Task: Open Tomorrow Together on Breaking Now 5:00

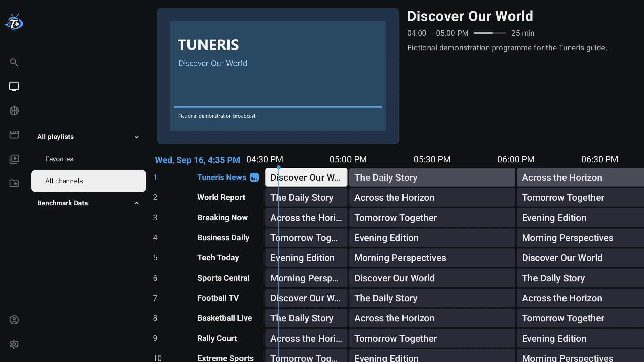Action: (x=432, y=218)
